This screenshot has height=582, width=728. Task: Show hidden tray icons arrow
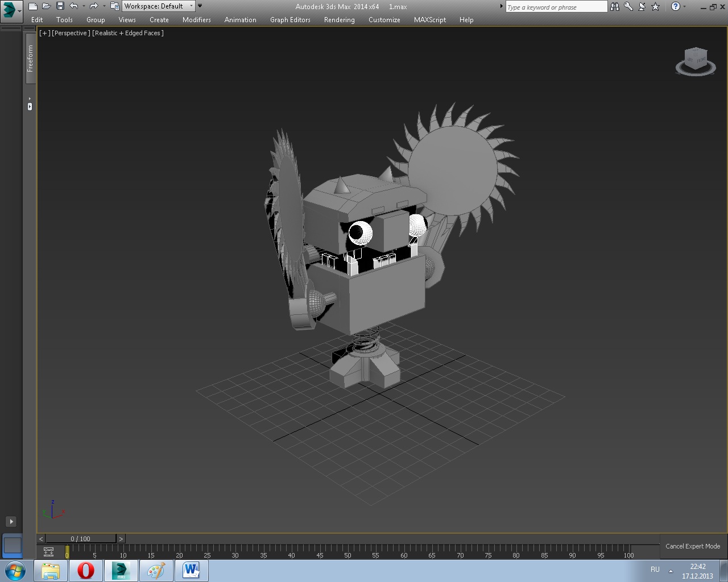tap(671, 571)
